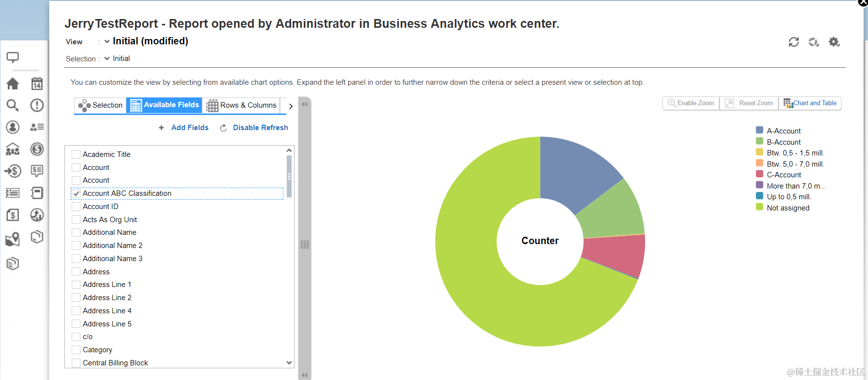This screenshot has width=868, height=380.
Task: Enable the Address Line 1 checkbox
Action: point(76,285)
